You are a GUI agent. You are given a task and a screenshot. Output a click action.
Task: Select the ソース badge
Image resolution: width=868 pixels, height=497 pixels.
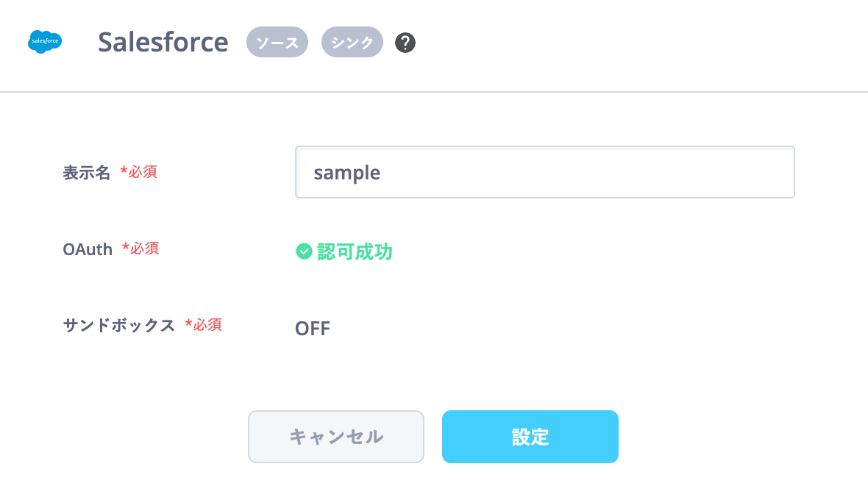[x=277, y=42]
